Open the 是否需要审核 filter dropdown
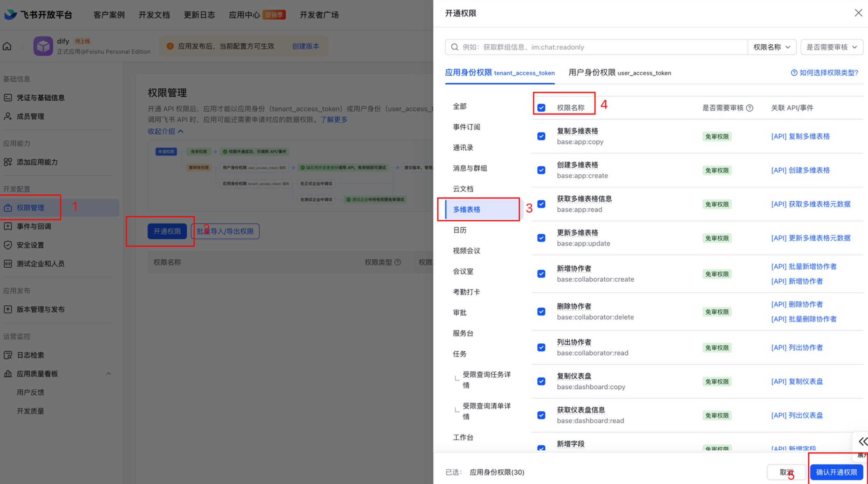Screen dimensions: 868x484 [x=831, y=47]
